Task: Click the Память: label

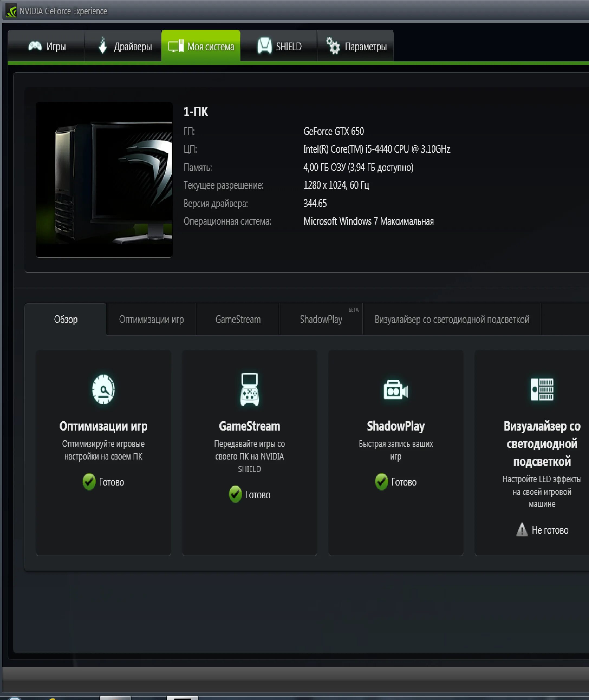Action: [198, 167]
